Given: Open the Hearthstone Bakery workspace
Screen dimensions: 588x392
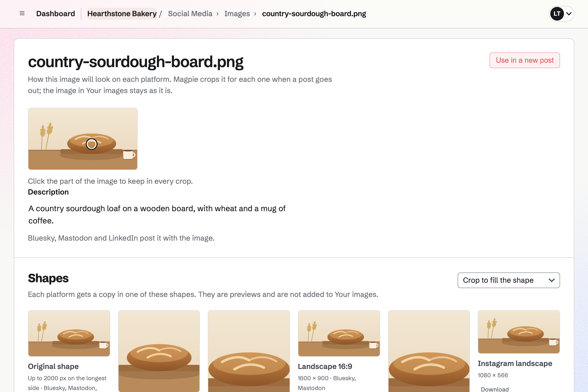Looking at the screenshot, I should tap(122, 13).
